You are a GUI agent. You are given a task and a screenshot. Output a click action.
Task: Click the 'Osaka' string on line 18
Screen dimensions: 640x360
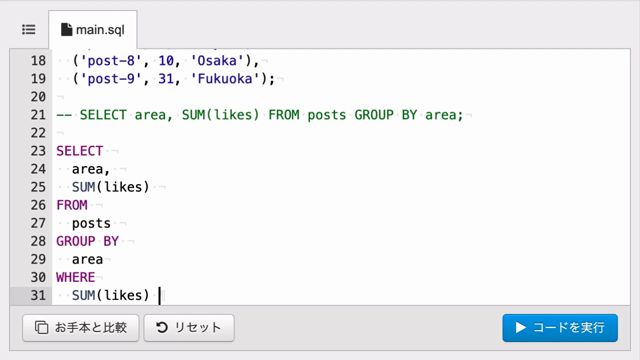220,61
